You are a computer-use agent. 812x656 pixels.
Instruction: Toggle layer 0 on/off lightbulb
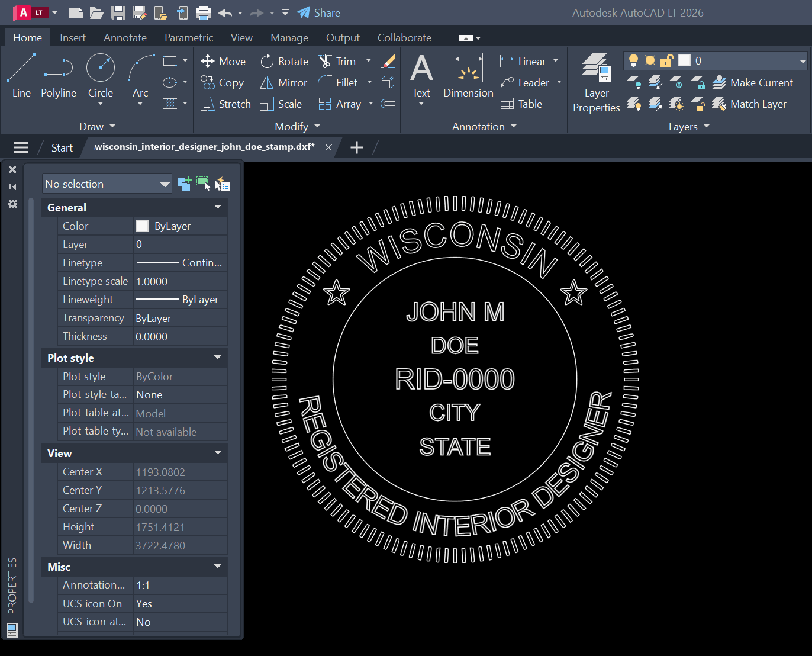(x=633, y=60)
